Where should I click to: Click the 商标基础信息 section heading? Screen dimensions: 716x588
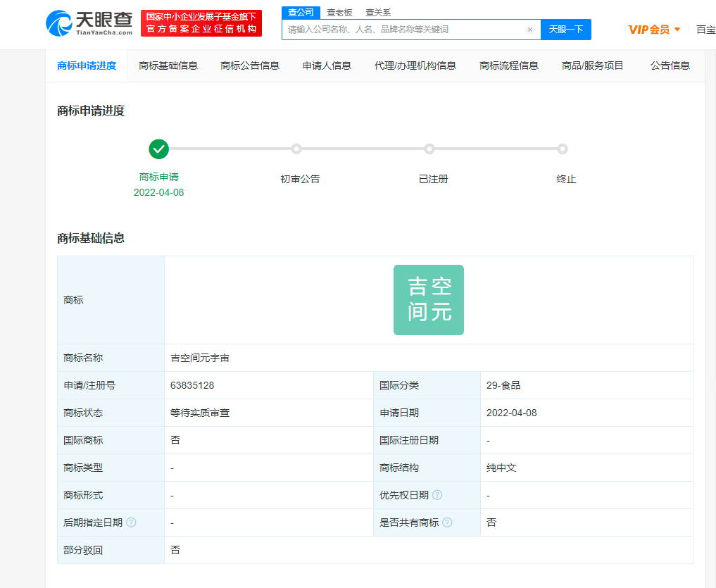91,238
